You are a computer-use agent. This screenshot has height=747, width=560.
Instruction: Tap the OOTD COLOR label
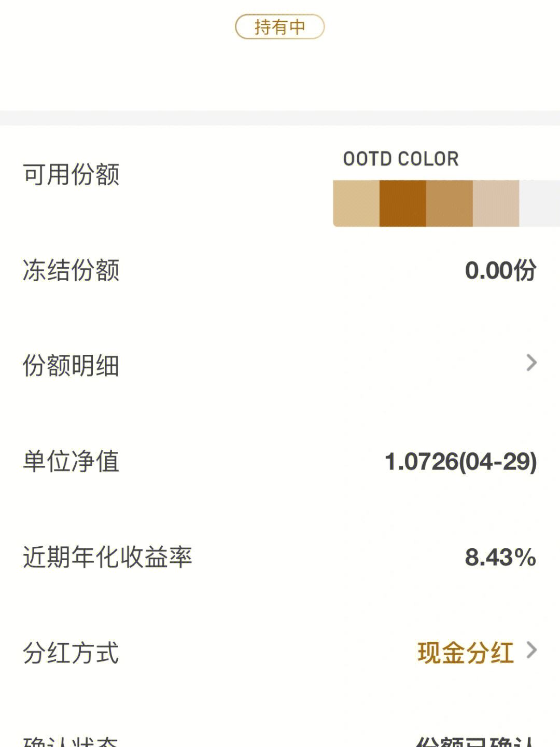tap(401, 159)
